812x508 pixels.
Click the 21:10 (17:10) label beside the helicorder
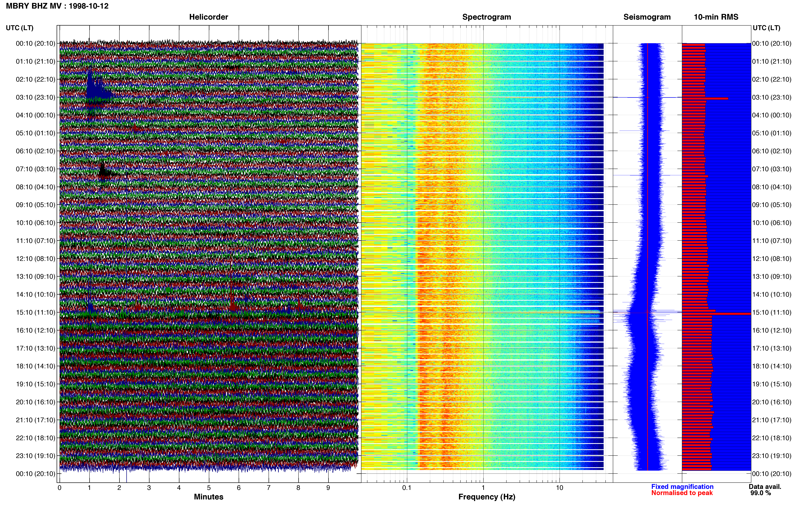[36, 420]
